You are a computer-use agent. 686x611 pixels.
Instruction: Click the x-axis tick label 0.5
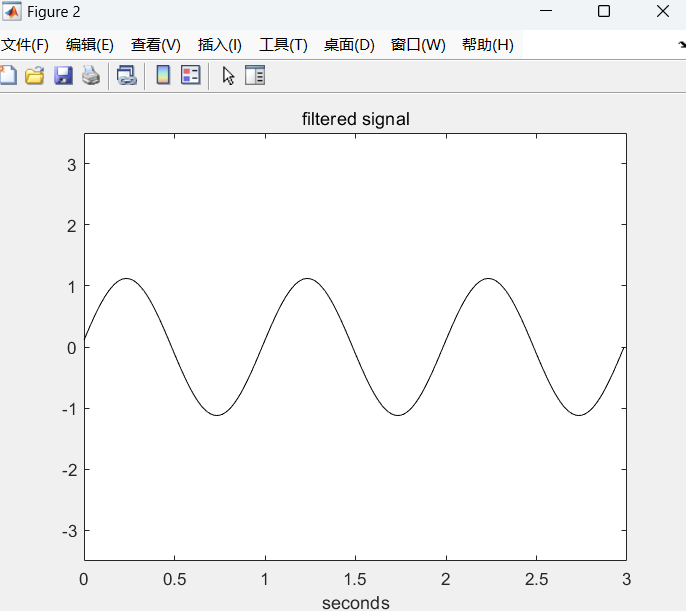(x=175, y=579)
